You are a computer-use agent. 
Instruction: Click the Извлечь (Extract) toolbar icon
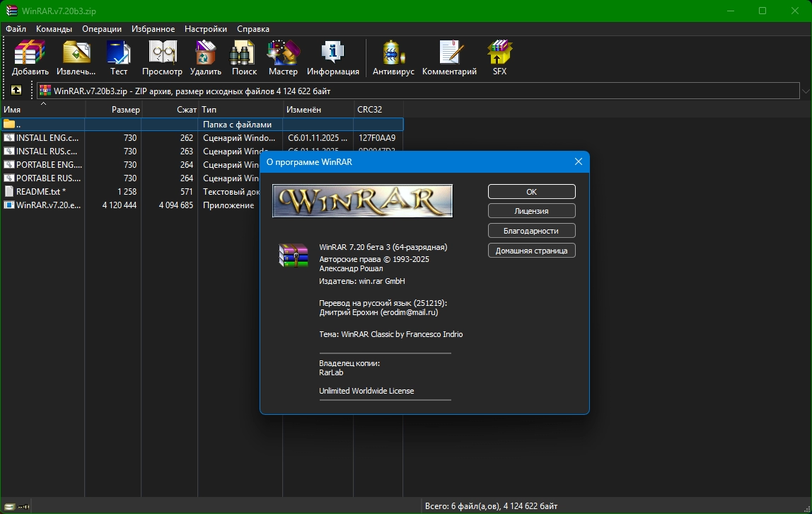[x=76, y=57]
